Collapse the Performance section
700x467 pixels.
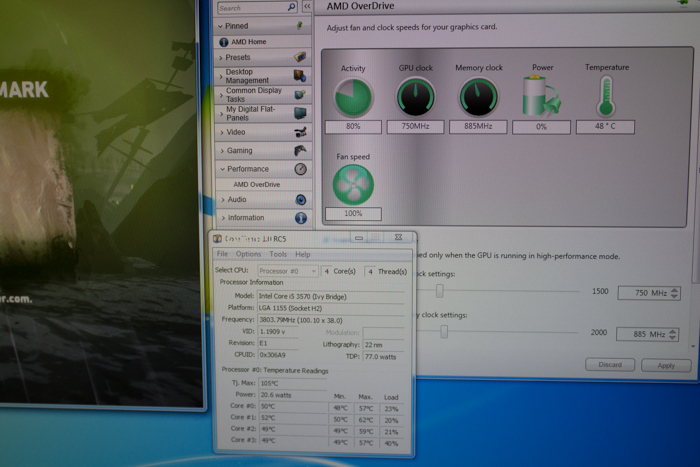click(222, 169)
